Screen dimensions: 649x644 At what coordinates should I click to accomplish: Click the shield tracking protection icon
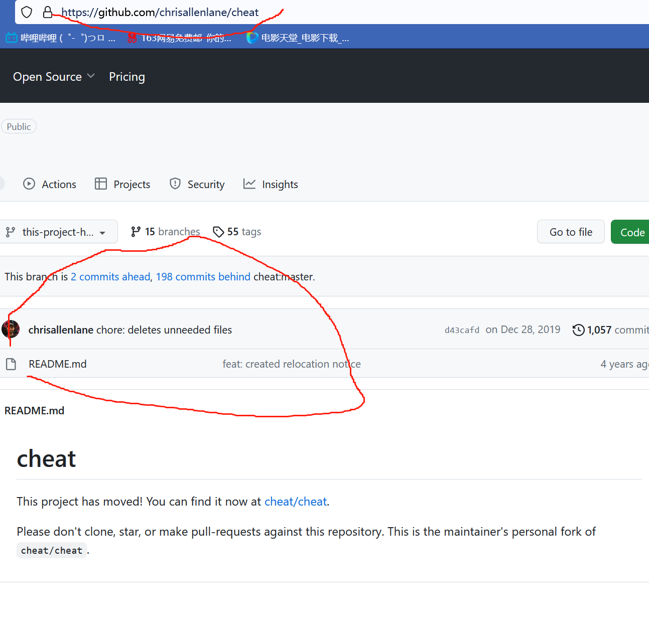27,12
